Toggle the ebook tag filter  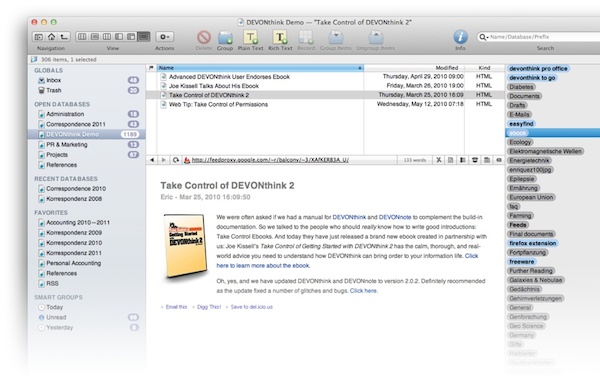(517, 133)
